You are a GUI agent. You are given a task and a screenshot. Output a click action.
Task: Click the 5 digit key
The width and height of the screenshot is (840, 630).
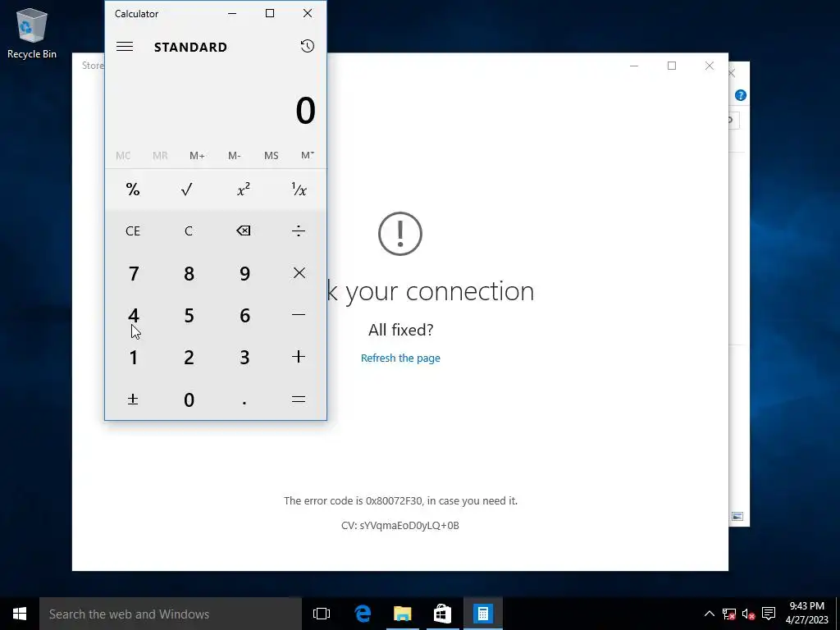[x=188, y=315]
